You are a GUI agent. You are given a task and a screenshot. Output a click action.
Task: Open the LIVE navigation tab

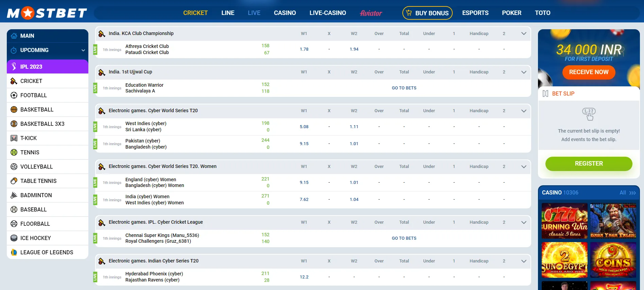point(254,13)
